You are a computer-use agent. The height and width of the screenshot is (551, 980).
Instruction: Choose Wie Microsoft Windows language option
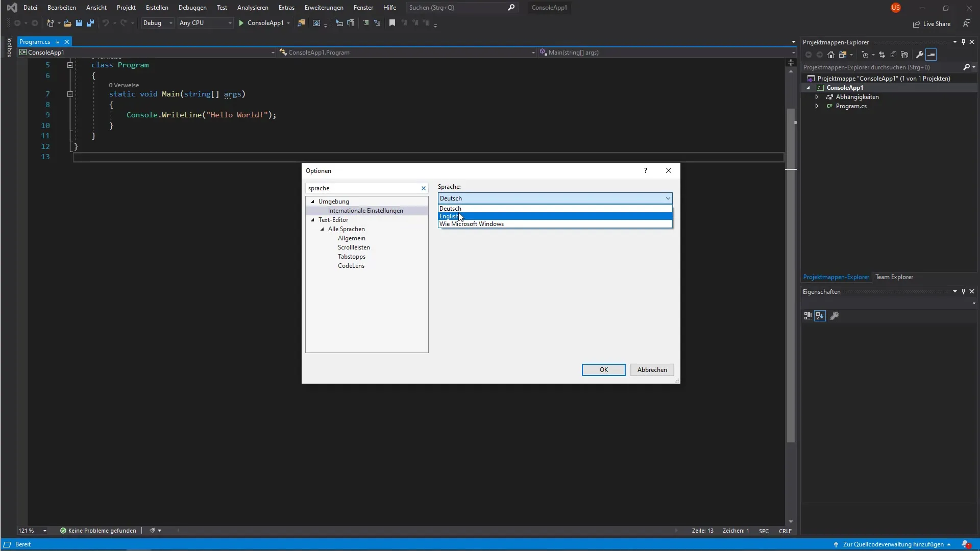(555, 224)
